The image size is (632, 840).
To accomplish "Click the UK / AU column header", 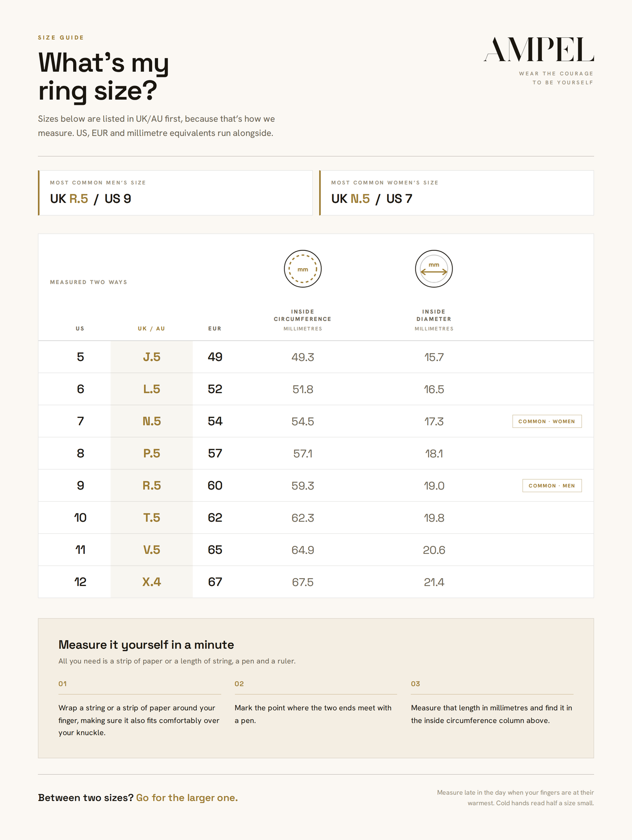I will (x=152, y=328).
